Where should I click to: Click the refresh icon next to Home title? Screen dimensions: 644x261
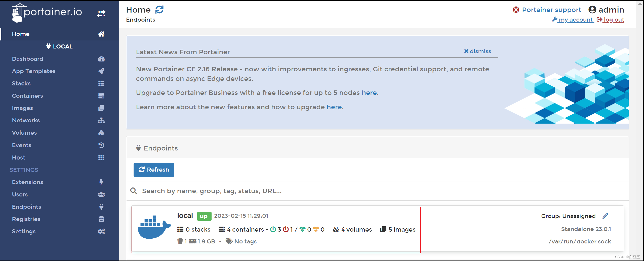(159, 10)
